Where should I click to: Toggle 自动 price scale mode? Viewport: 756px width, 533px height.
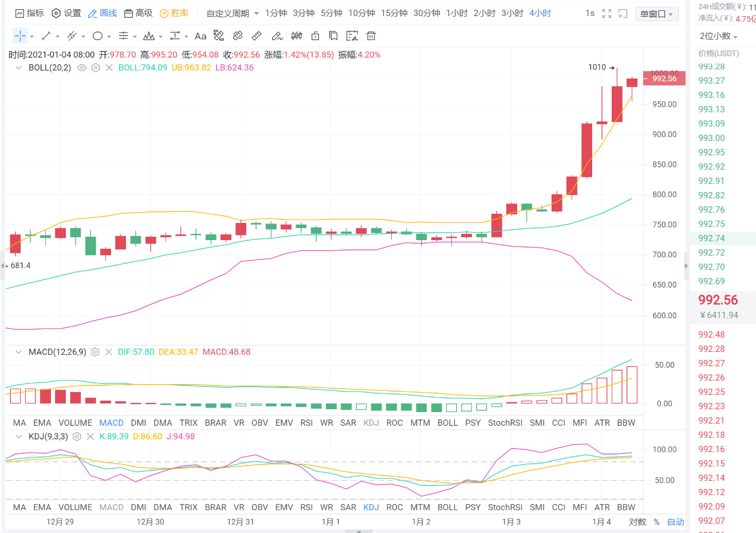[675, 522]
